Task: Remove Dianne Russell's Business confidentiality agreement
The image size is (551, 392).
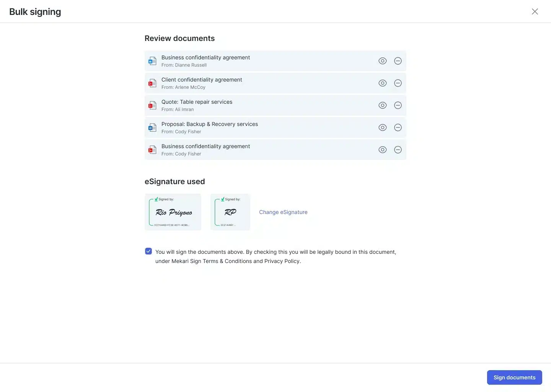Action: tap(398, 61)
